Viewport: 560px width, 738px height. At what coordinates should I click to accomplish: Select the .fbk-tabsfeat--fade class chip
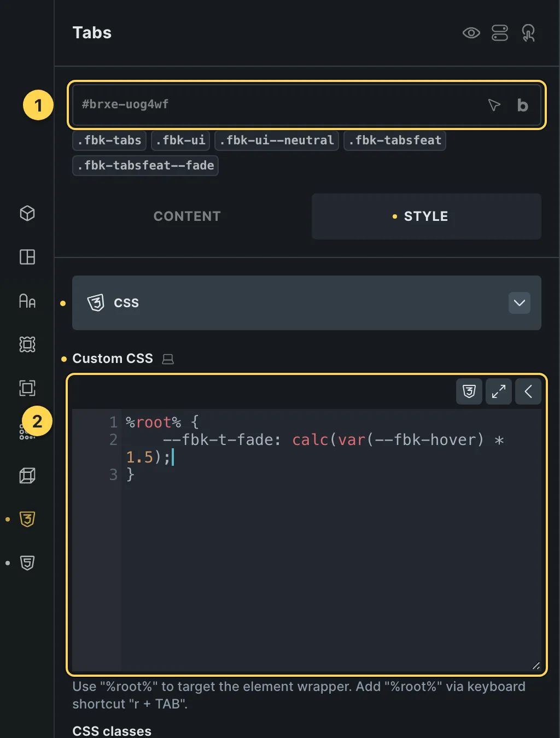pyautogui.click(x=145, y=166)
